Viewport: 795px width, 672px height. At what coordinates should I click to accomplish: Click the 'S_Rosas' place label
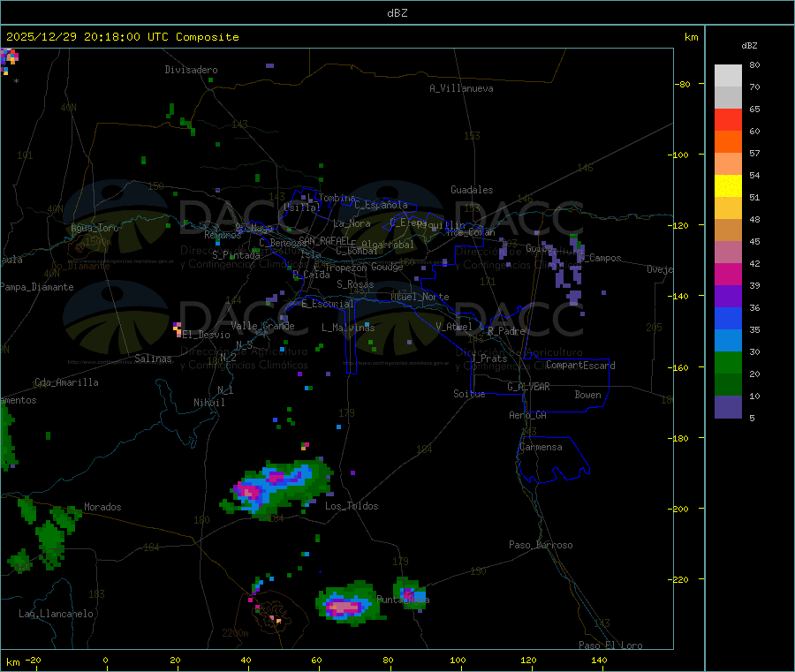click(x=355, y=284)
